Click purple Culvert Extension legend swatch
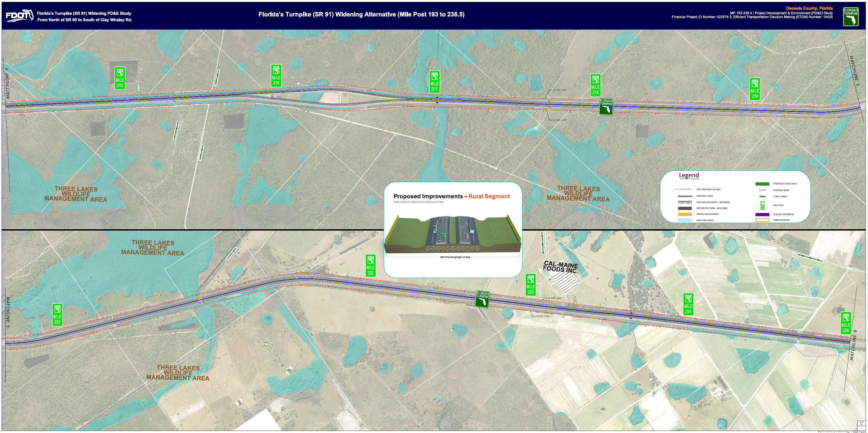The height and width of the screenshot is (433, 868). (762, 215)
